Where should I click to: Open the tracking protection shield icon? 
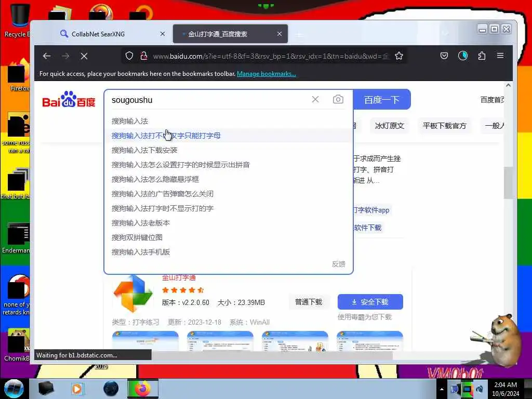click(x=129, y=56)
